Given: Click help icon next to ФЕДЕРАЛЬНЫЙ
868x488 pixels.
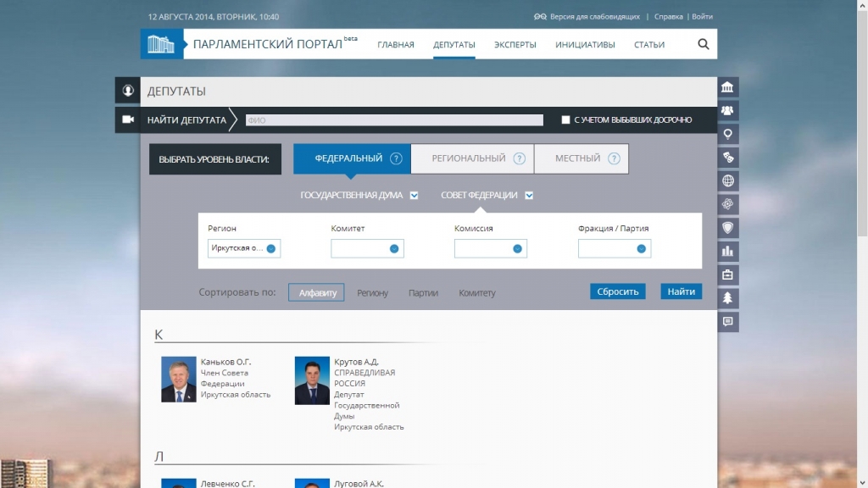Looking at the screenshot, I should (x=396, y=158).
